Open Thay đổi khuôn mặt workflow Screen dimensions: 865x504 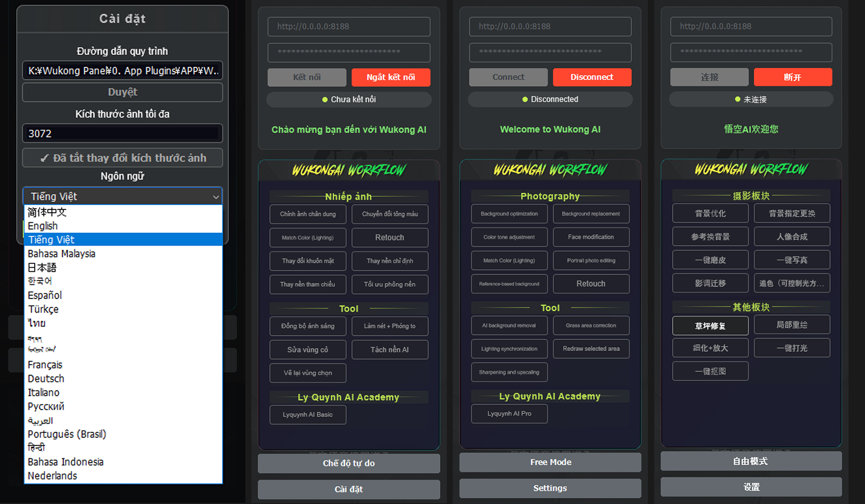308,261
